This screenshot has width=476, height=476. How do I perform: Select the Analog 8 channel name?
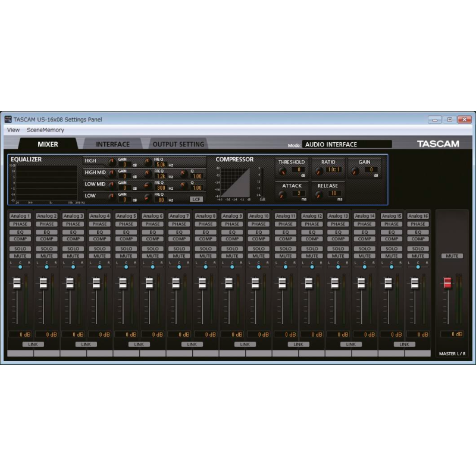coord(205,216)
